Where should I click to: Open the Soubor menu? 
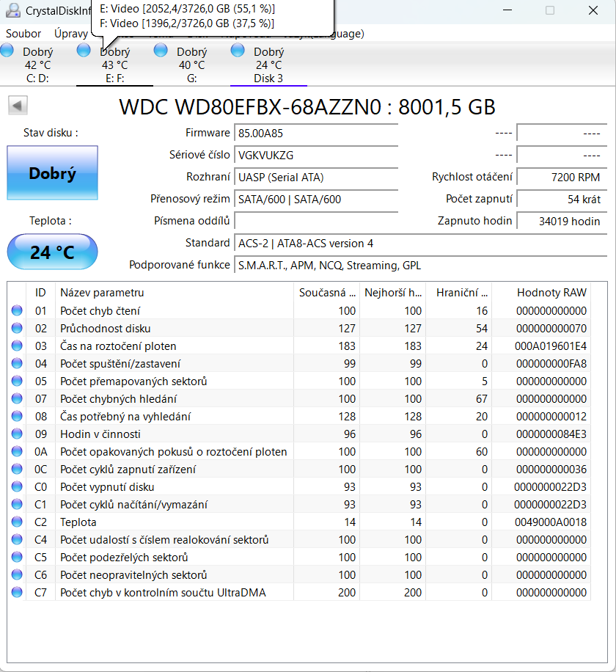click(23, 33)
